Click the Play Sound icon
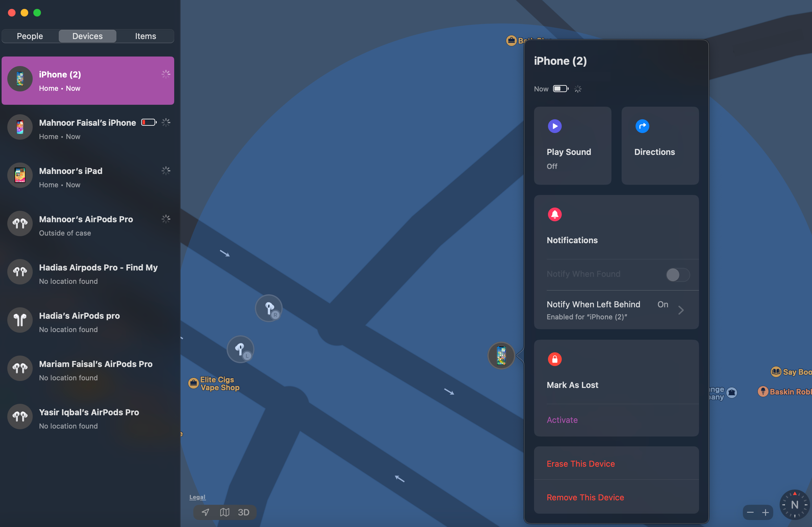The width and height of the screenshot is (812, 527). pyautogui.click(x=555, y=126)
